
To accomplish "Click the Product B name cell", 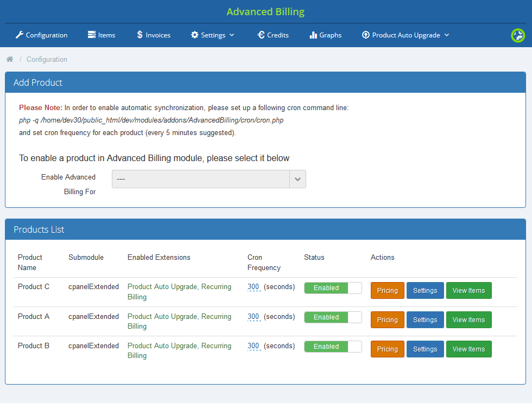I will pyautogui.click(x=34, y=346).
